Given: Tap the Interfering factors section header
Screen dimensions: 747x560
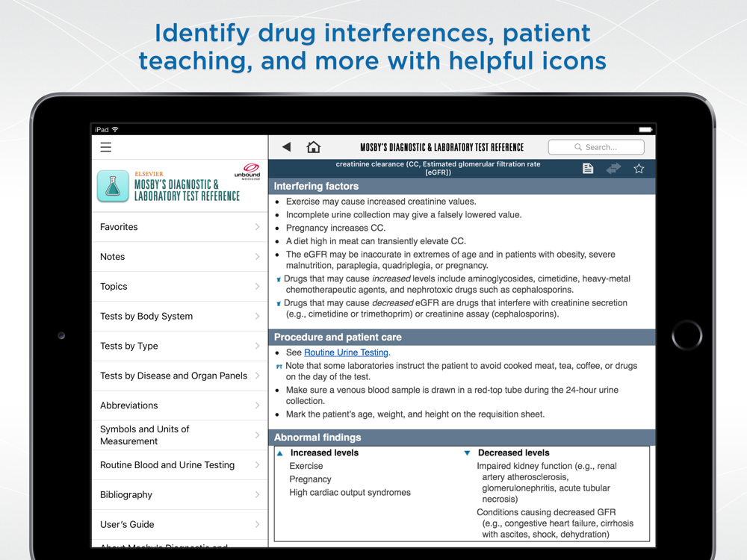Looking at the screenshot, I should point(462,186).
